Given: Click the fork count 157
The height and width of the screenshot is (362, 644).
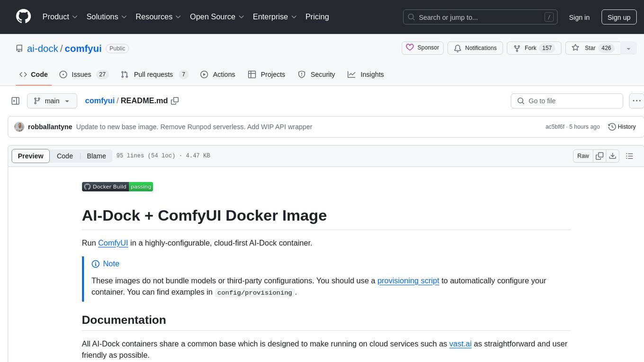Looking at the screenshot, I should point(547,48).
